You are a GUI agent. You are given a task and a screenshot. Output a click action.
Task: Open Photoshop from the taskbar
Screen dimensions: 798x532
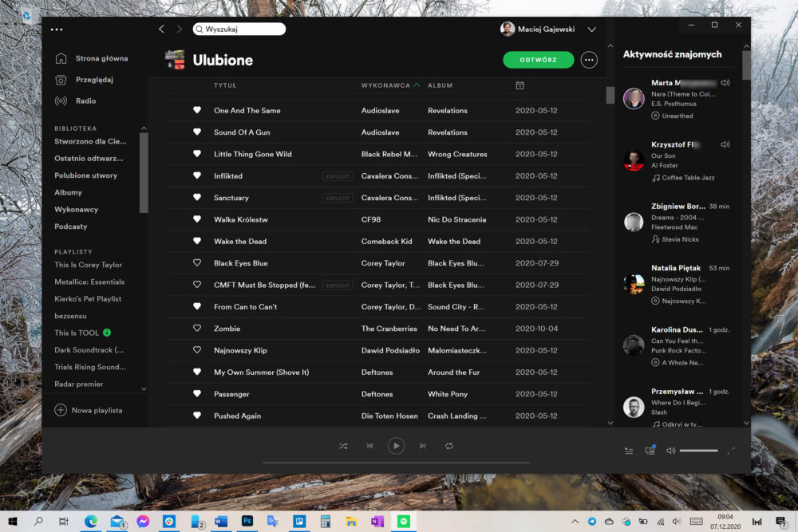click(247, 522)
